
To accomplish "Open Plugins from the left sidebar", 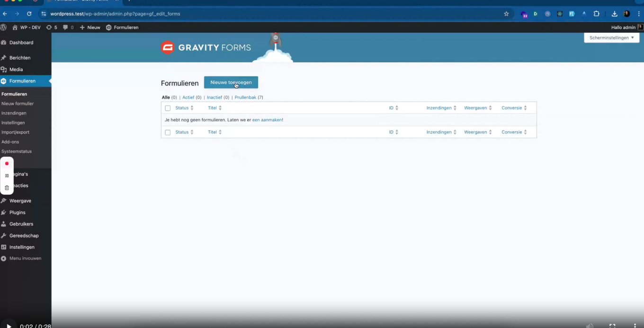I will click(x=17, y=212).
